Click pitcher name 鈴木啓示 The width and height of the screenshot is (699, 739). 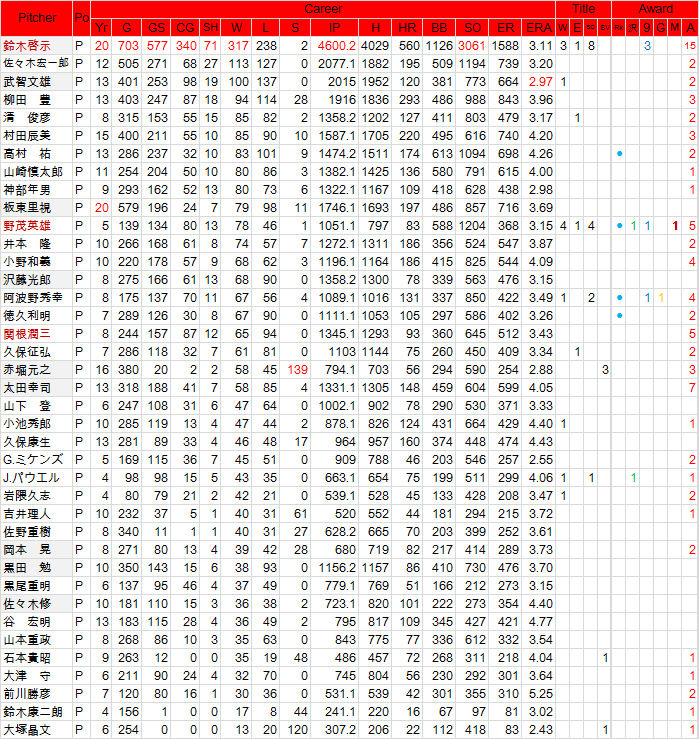[x=27, y=46]
